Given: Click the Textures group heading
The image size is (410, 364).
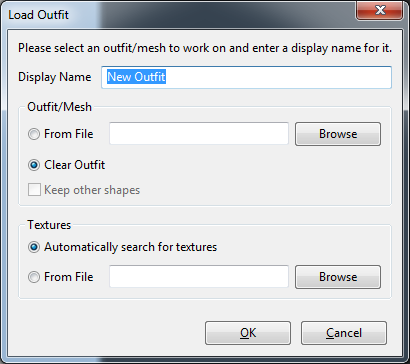Looking at the screenshot, I should (x=49, y=225).
